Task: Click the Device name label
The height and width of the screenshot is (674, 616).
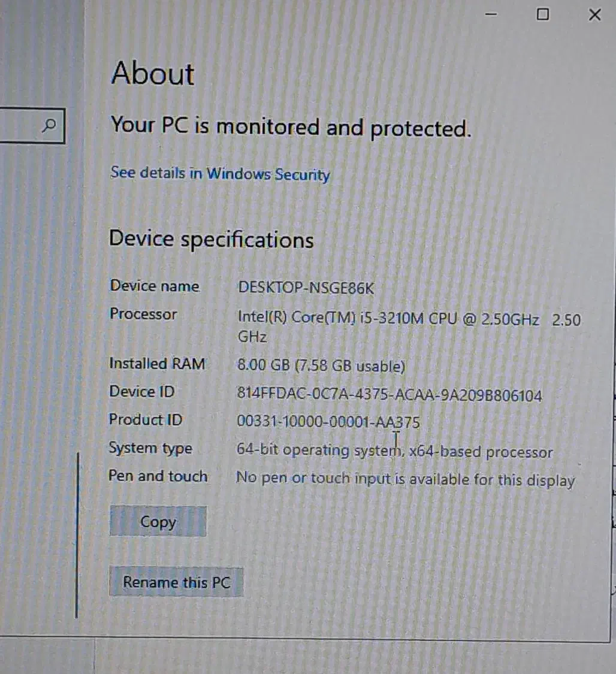Action: (155, 286)
